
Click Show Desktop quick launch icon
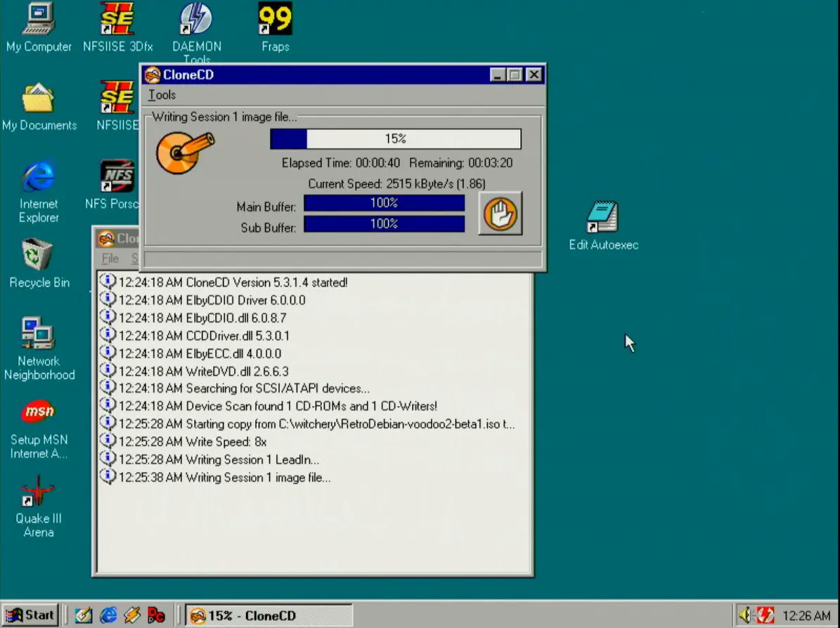(84, 615)
